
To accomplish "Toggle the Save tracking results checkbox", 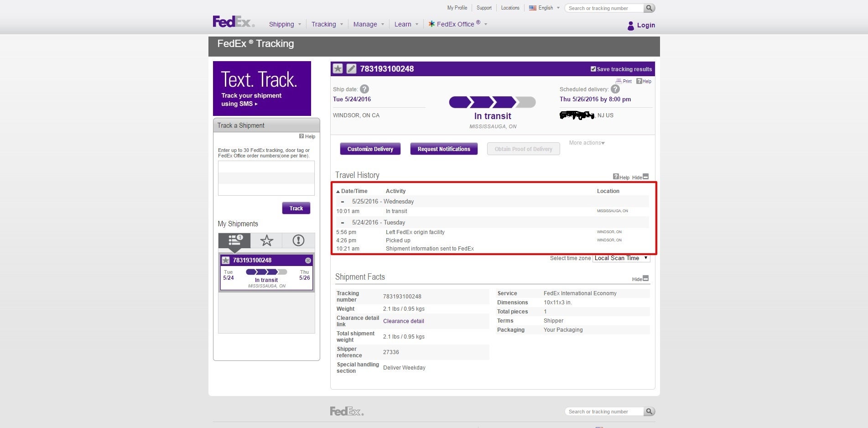I will tap(593, 69).
